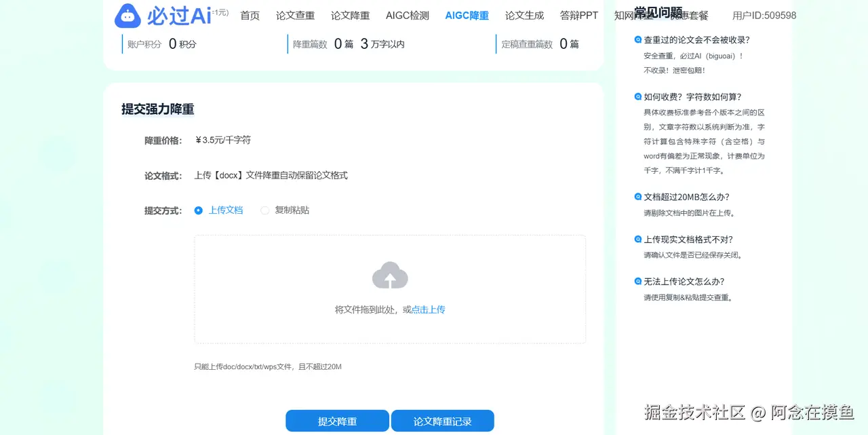Click Q icon beside 查重过的论文会不会被收录

coord(638,39)
